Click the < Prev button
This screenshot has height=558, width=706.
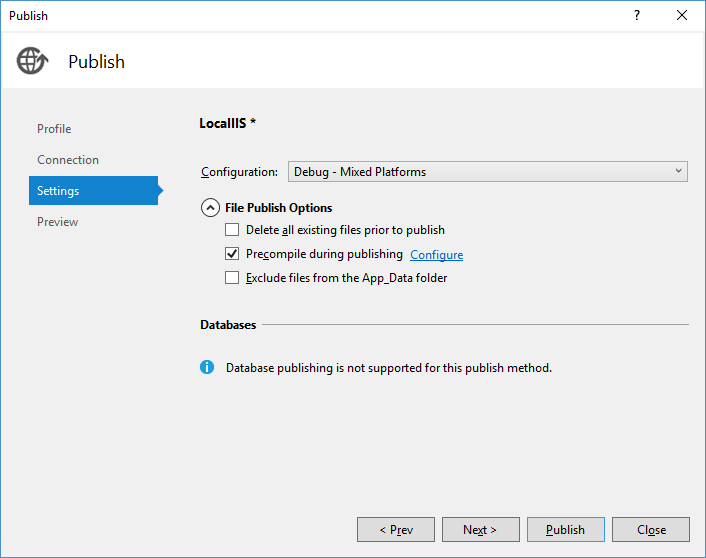point(396,530)
